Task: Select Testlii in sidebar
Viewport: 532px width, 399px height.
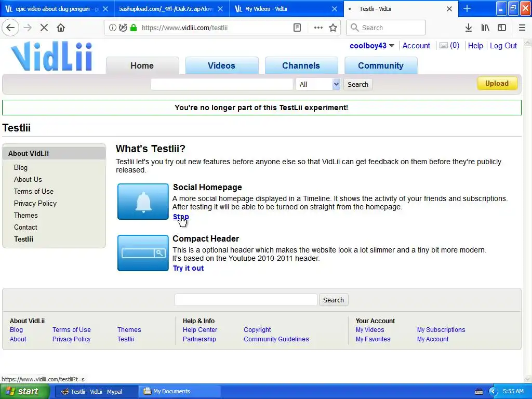Action: coord(24,239)
